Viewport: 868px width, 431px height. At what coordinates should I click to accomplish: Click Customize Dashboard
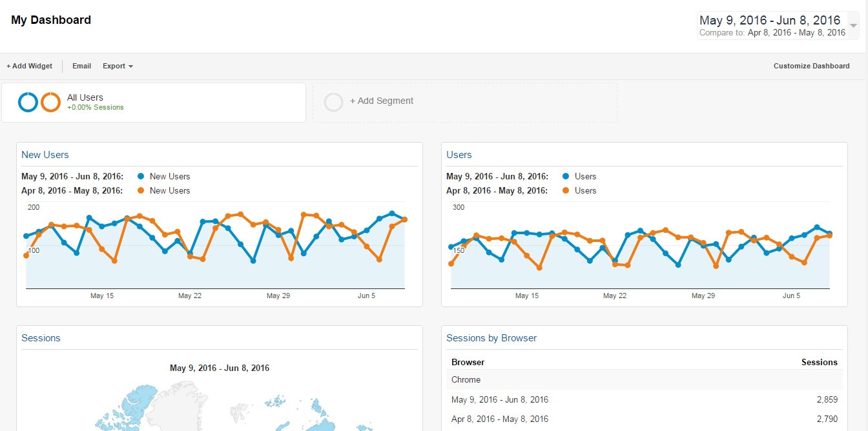[x=811, y=66]
